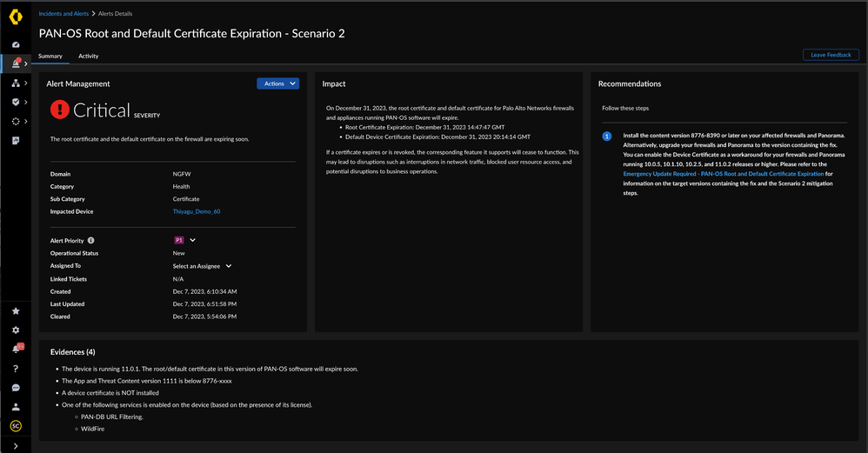Expand the sidebar with bottom chevron
868x453 pixels.
[x=16, y=445]
